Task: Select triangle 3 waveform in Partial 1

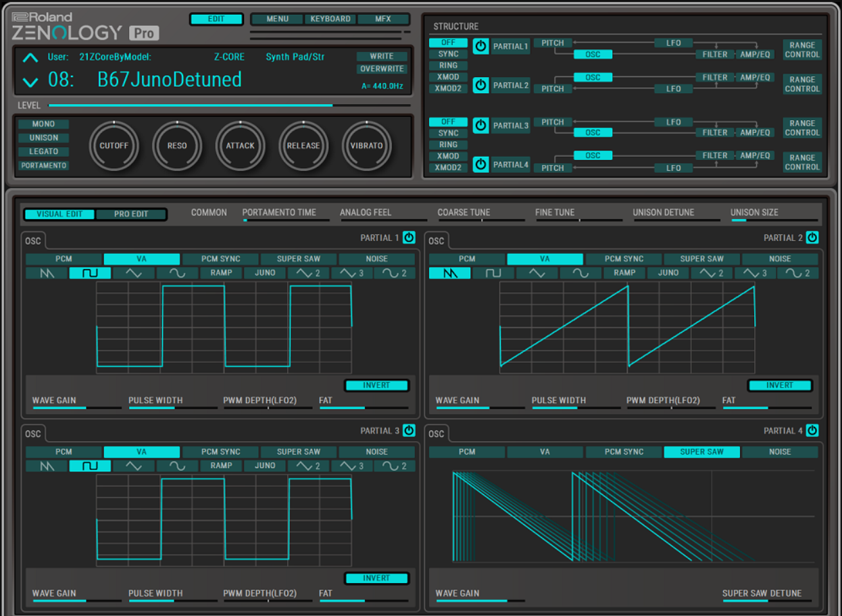Action: [x=351, y=273]
